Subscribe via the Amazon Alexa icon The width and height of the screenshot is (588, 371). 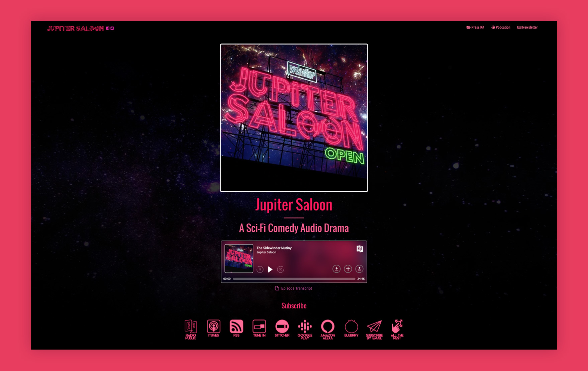[328, 330]
